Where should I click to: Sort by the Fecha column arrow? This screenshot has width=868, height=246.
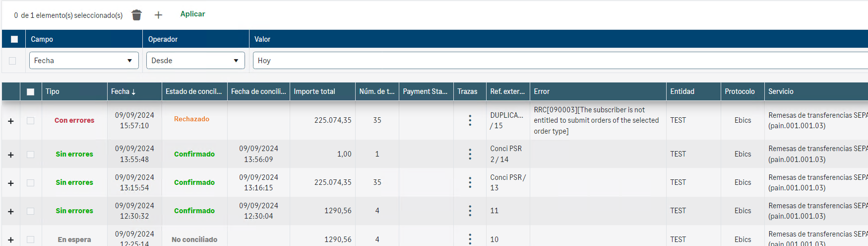click(133, 92)
